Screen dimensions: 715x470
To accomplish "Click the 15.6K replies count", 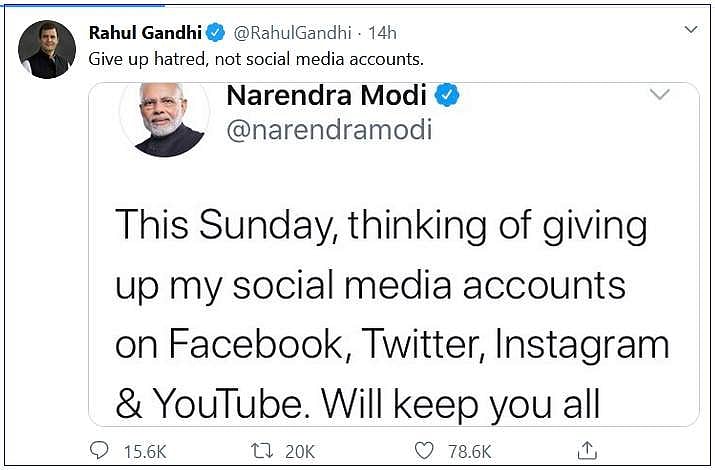I will (144, 451).
